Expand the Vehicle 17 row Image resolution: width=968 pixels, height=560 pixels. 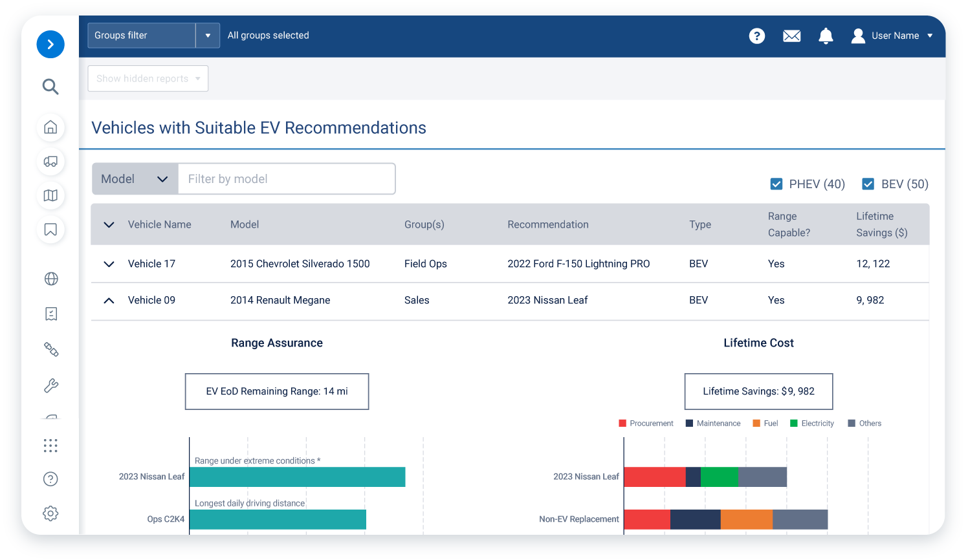coord(109,264)
